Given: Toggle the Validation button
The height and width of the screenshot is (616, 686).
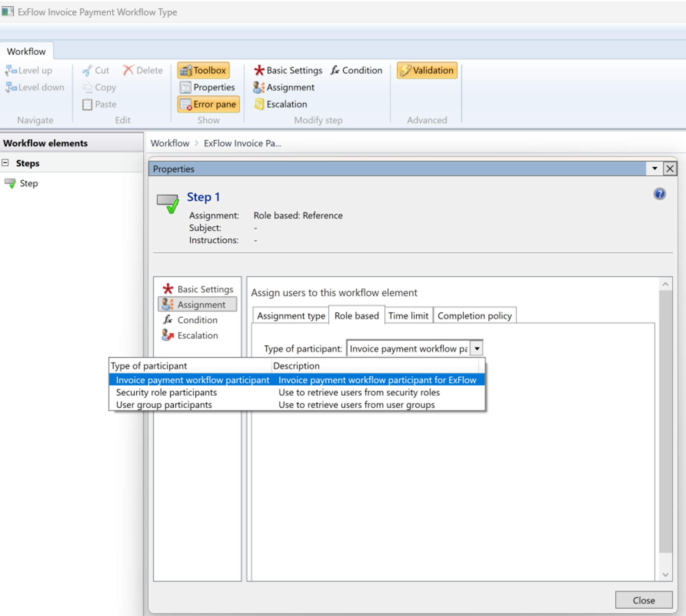Looking at the screenshot, I should 427,70.
